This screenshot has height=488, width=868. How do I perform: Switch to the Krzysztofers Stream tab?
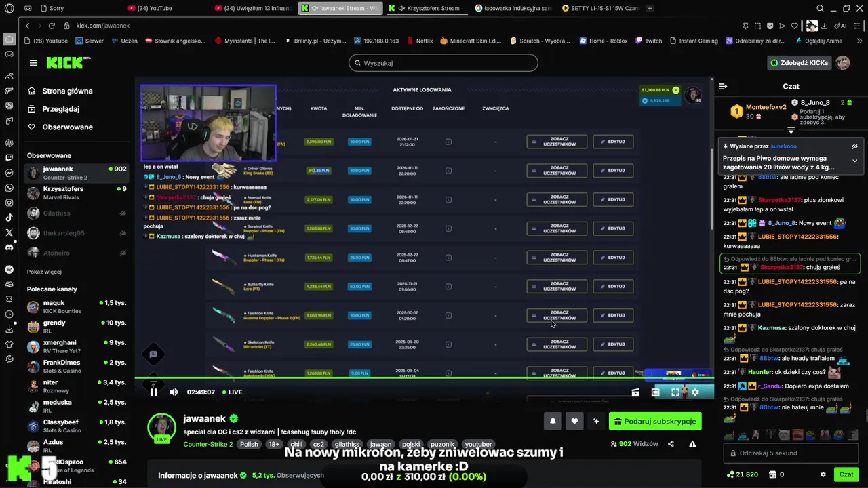click(427, 8)
